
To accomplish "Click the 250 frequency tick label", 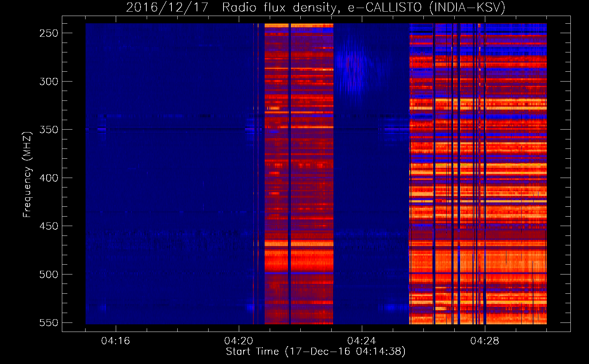I will point(49,33).
